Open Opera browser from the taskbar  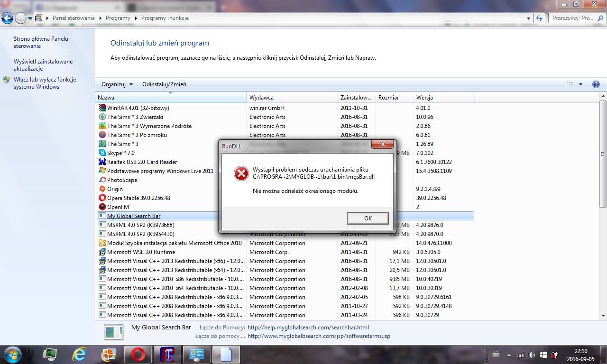138,354
